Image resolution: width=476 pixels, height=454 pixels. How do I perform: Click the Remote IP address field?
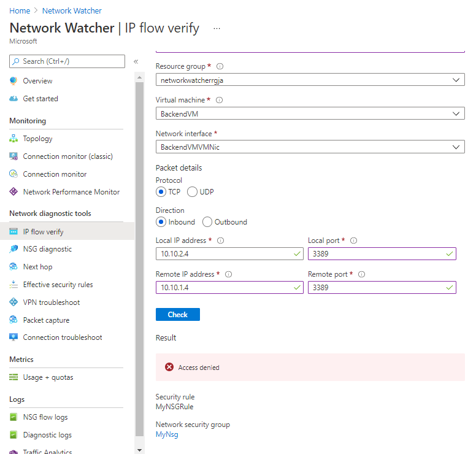(x=229, y=288)
